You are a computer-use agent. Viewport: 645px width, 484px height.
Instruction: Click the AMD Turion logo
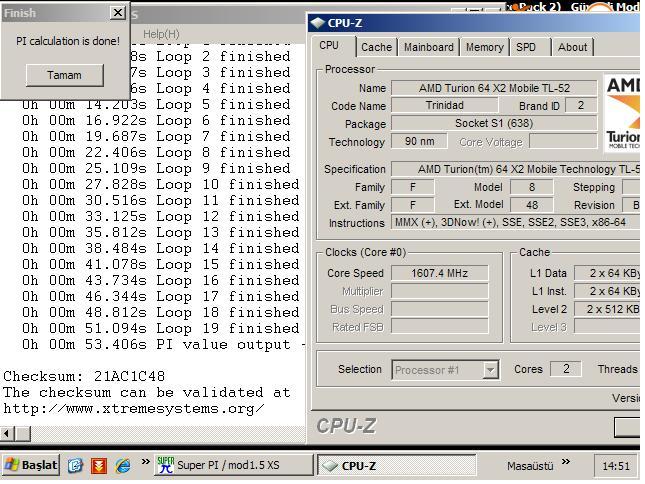click(x=622, y=113)
